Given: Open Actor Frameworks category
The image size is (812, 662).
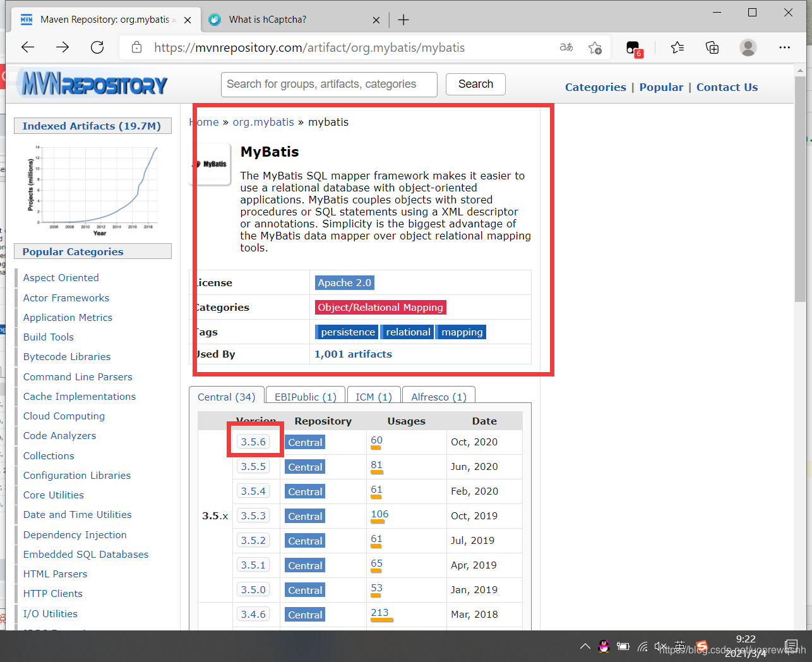Looking at the screenshot, I should (66, 298).
